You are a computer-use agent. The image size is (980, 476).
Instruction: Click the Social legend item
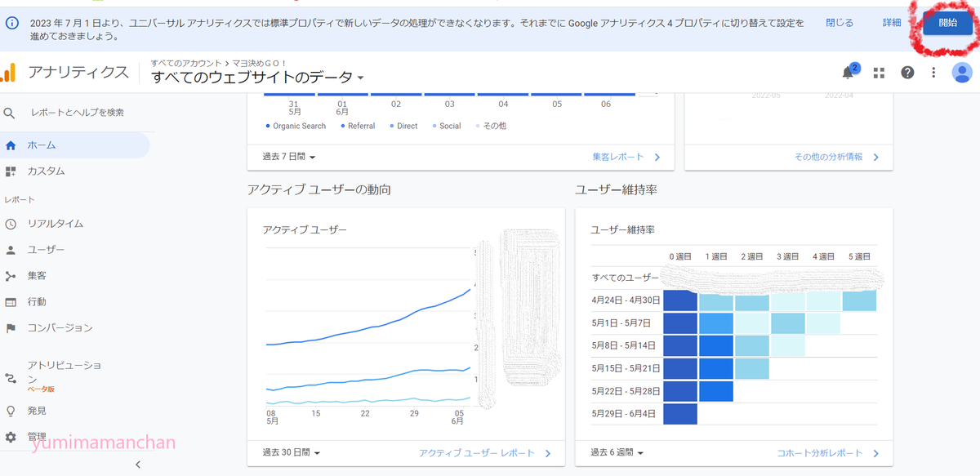pos(446,127)
